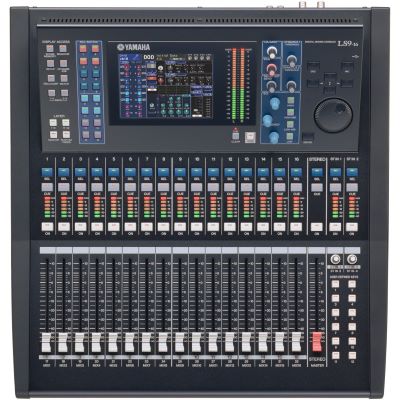Tap the red-ringed pan knob
Image resolution: width=400 pixels, height=400 pixels.
(x=272, y=70)
